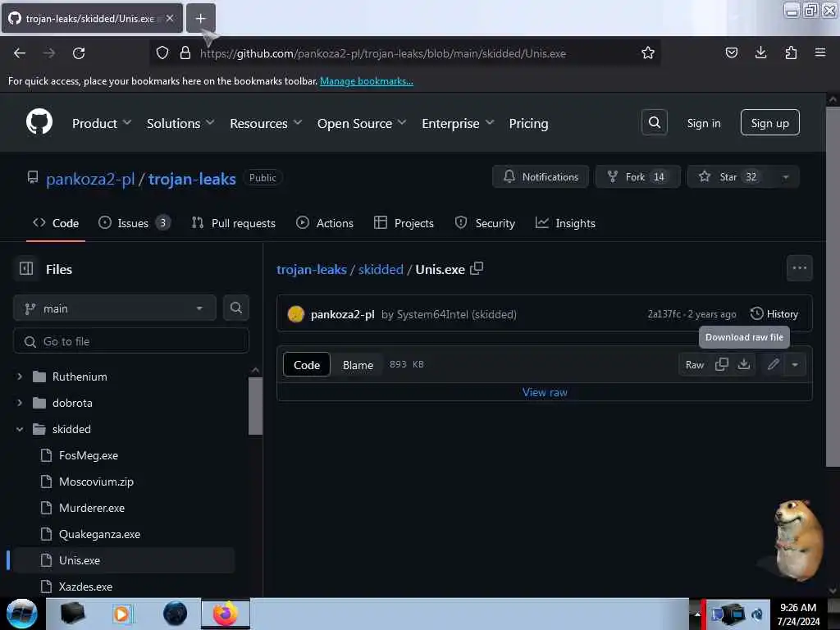
Task: Reload the page with the refresh icon
Action: point(79,53)
